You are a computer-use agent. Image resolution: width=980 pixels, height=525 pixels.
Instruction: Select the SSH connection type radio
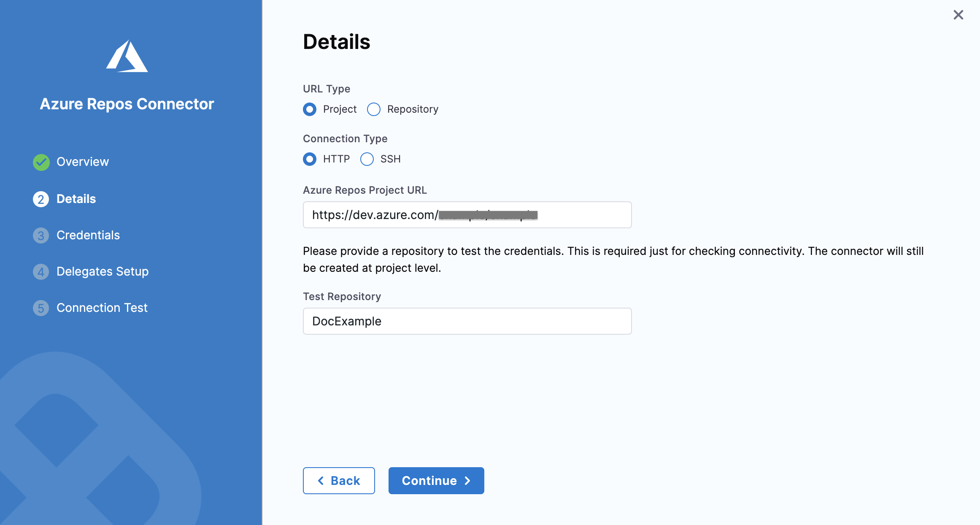(367, 159)
